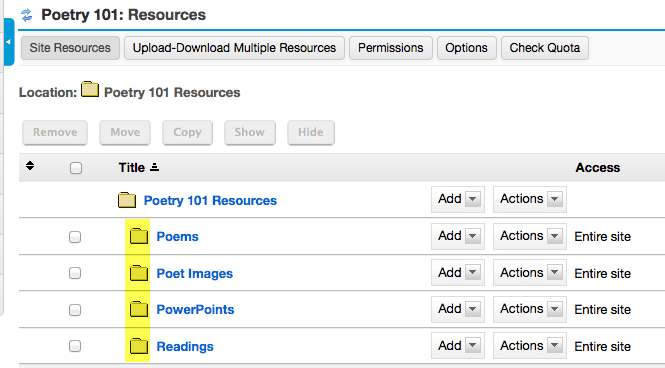665x368 pixels.
Task: Click the Access column header
Action: (x=598, y=167)
